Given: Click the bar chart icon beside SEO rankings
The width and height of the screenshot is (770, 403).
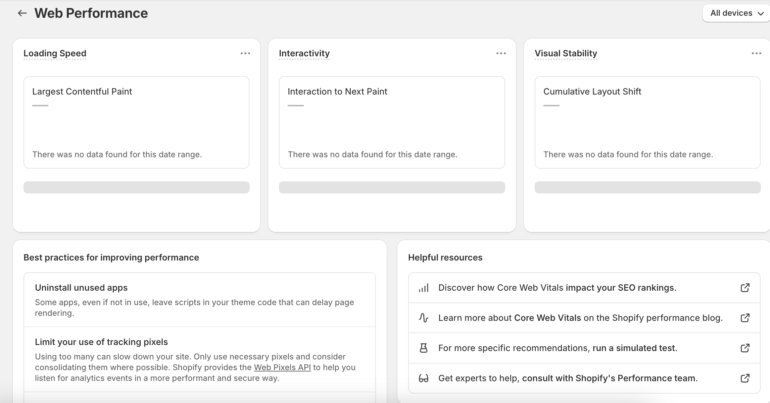Looking at the screenshot, I should pyautogui.click(x=423, y=288).
